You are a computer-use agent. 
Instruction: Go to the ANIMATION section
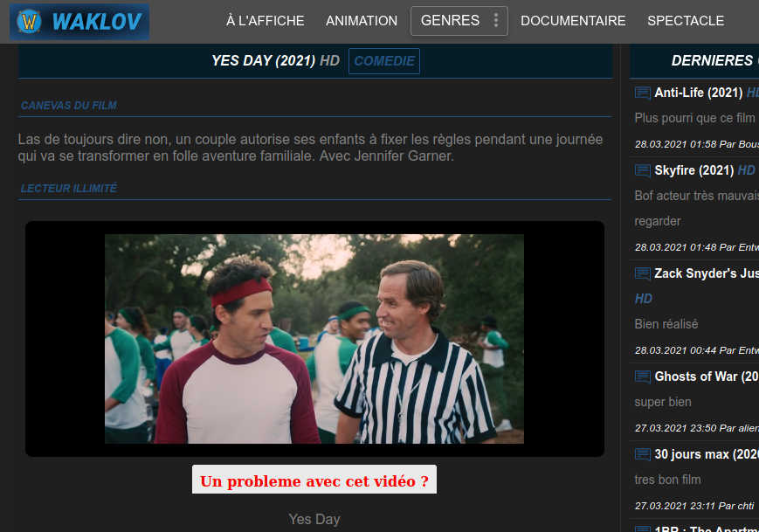362,21
